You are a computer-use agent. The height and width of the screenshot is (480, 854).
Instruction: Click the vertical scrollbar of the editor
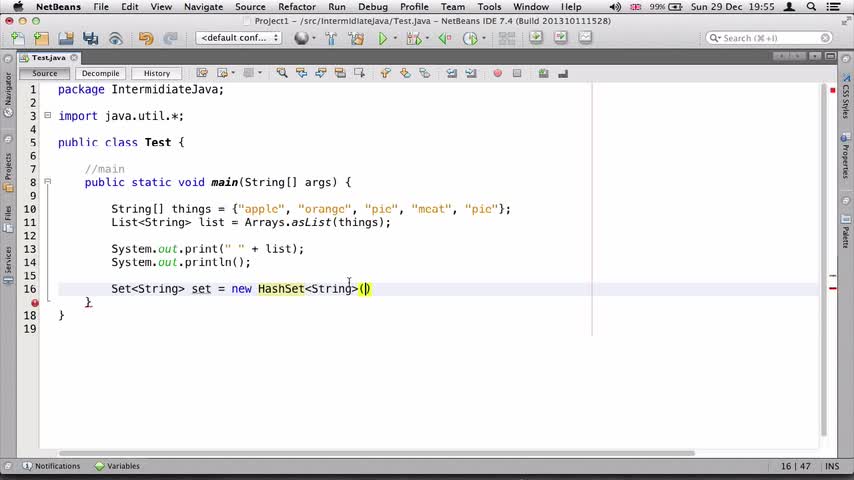tap(824, 260)
